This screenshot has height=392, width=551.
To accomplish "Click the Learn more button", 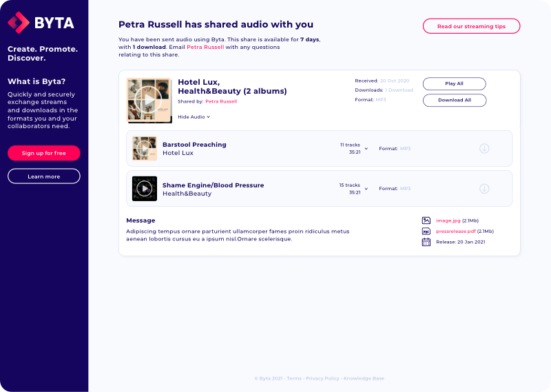I will (44, 176).
